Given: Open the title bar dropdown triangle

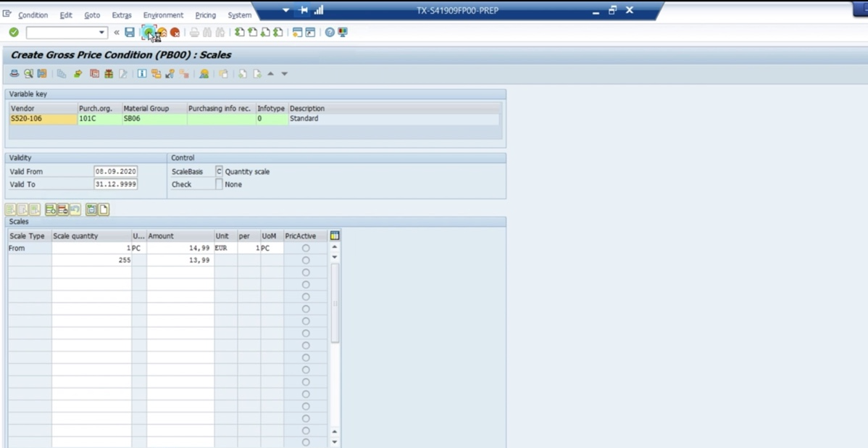Looking at the screenshot, I should [x=285, y=10].
